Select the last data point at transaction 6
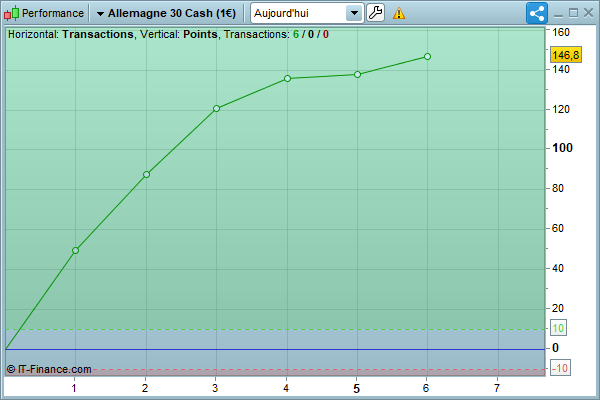Screen dimensions: 600x400 coord(427,57)
